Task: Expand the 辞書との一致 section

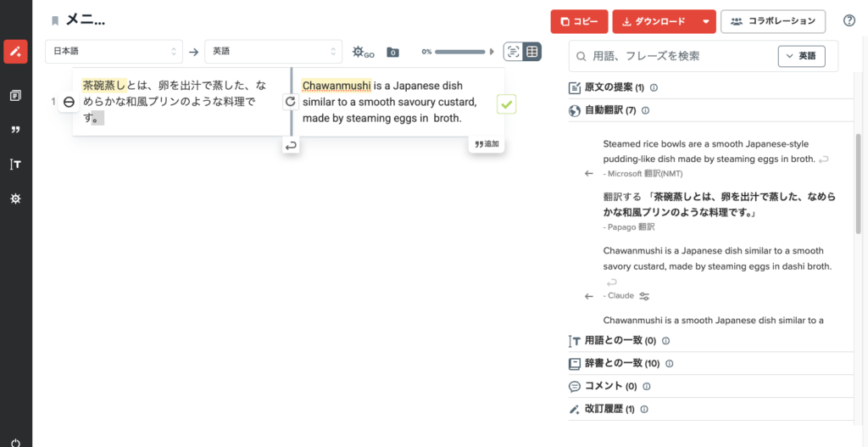Action: coord(621,364)
